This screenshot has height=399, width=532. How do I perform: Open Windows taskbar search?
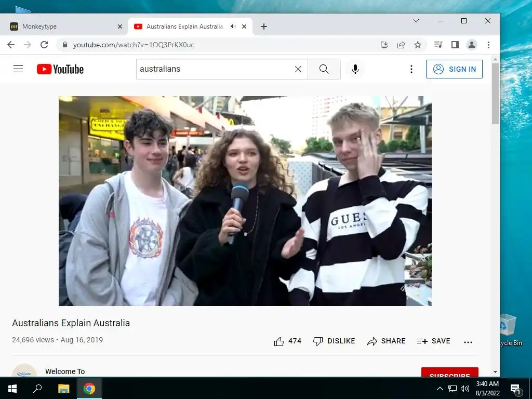[37, 389]
